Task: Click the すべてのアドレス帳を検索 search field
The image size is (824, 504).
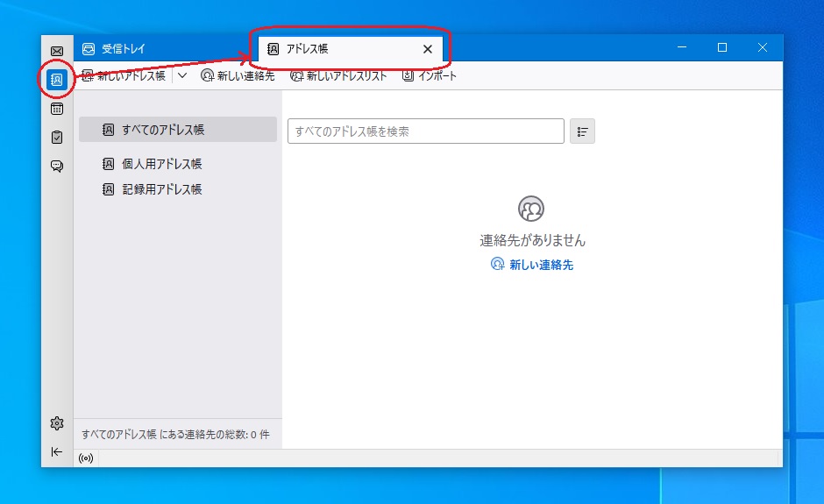Action: click(x=425, y=131)
